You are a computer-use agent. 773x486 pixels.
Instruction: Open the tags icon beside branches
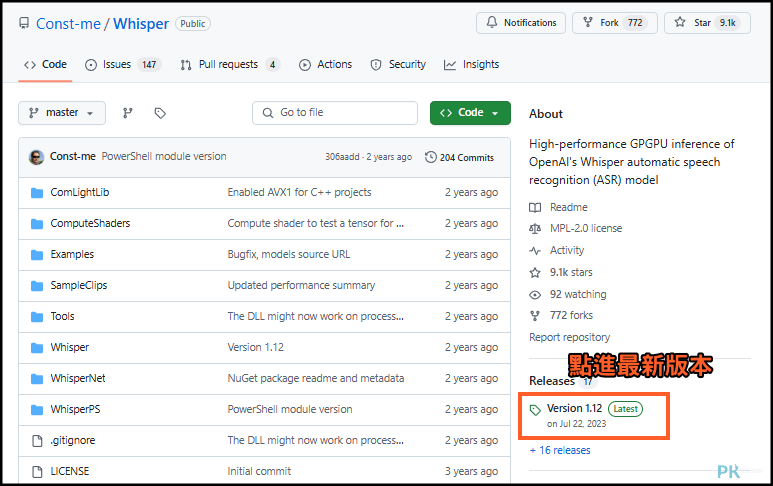tap(160, 113)
